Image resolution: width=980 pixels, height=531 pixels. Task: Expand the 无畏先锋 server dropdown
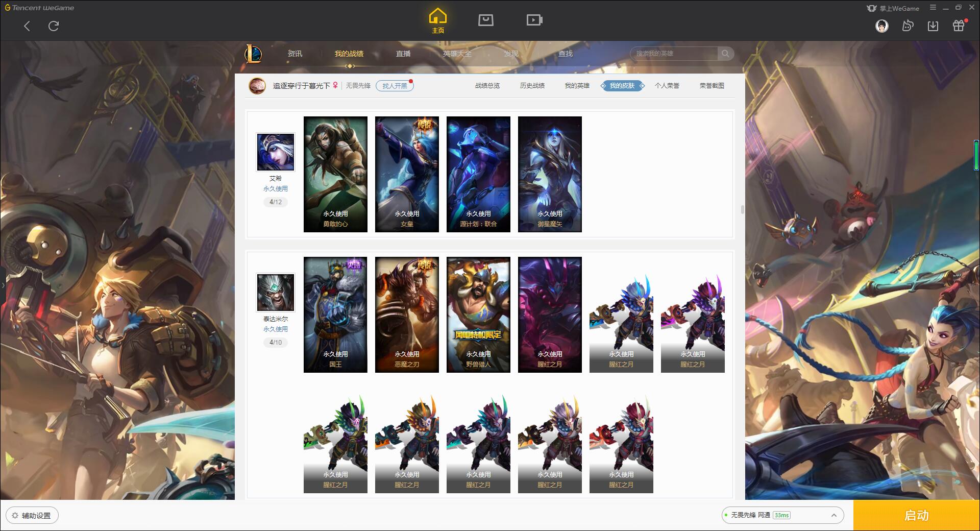782,516
